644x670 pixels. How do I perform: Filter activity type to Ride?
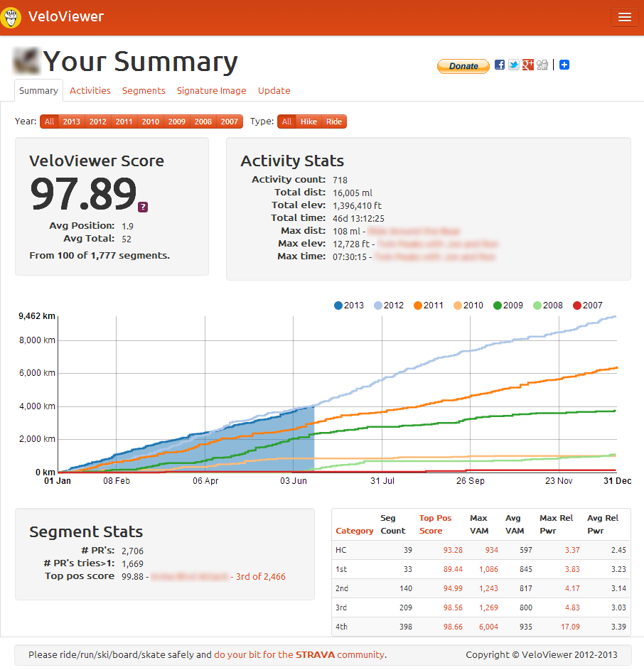point(334,121)
